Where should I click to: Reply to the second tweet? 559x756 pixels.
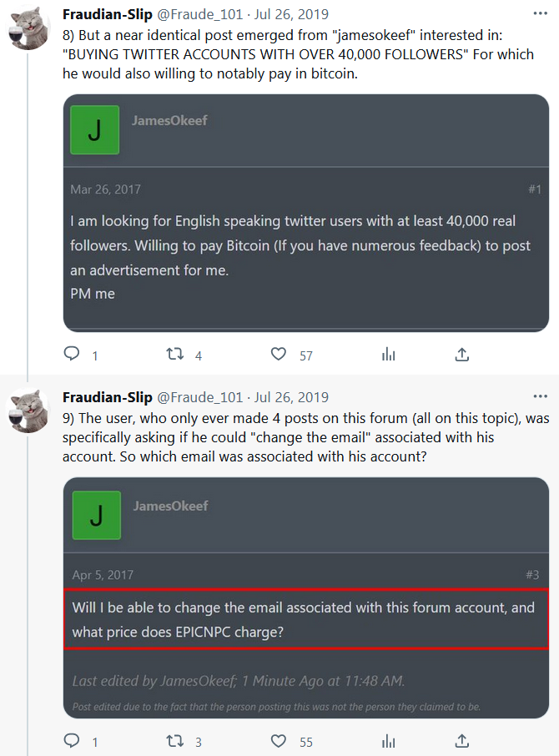[x=73, y=741]
